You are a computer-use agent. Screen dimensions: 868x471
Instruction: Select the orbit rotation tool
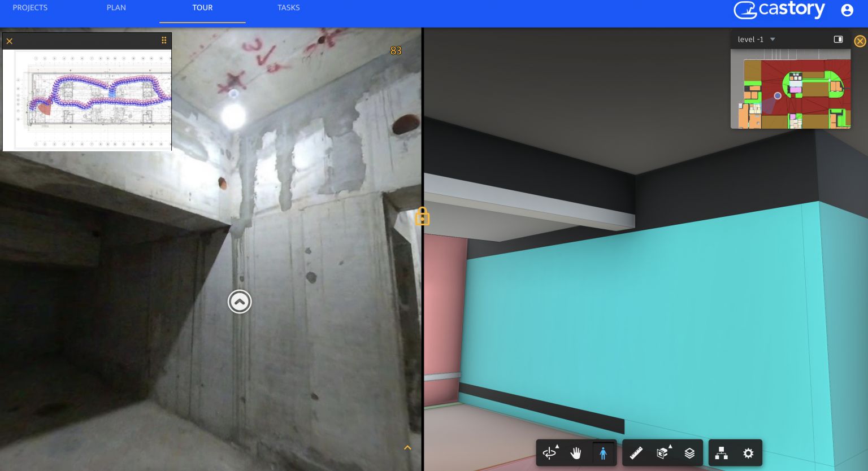coord(549,453)
